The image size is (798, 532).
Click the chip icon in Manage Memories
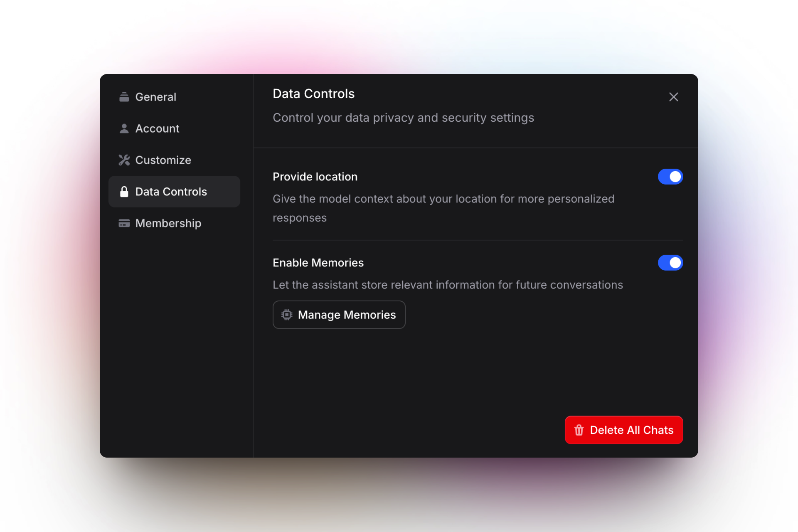click(x=287, y=315)
